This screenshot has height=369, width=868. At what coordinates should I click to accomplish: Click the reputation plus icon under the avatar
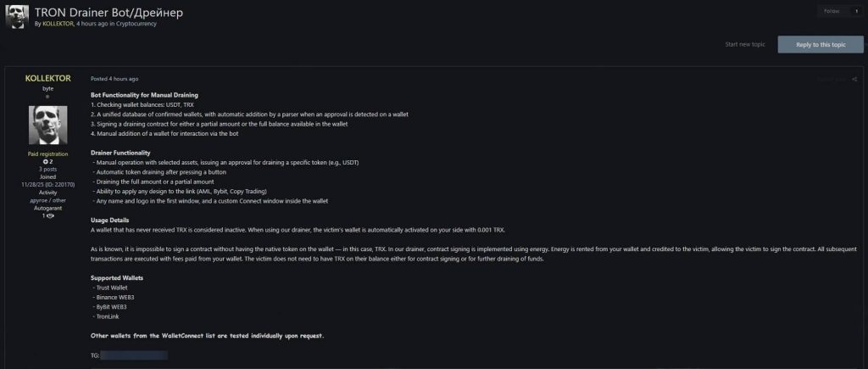pos(46,161)
